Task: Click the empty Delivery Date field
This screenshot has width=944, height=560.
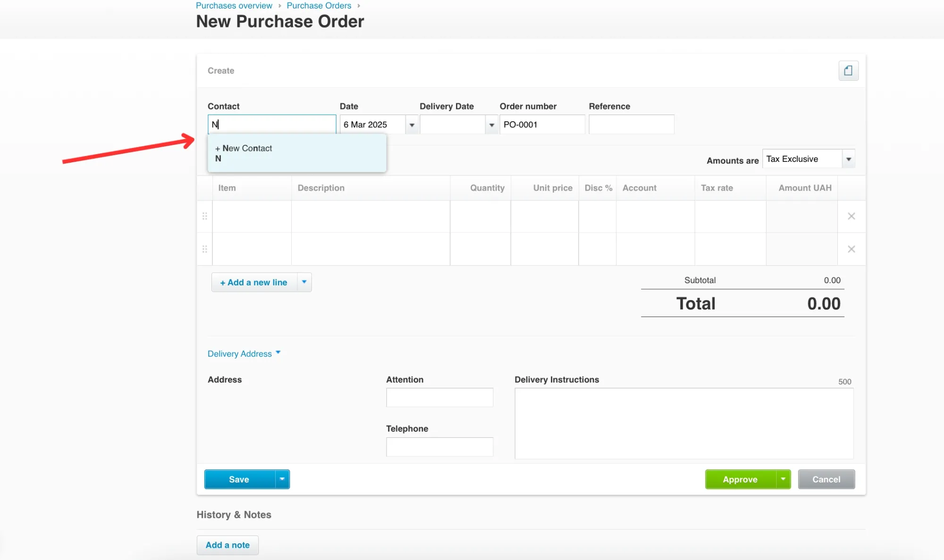Action: pyautogui.click(x=453, y=125)
